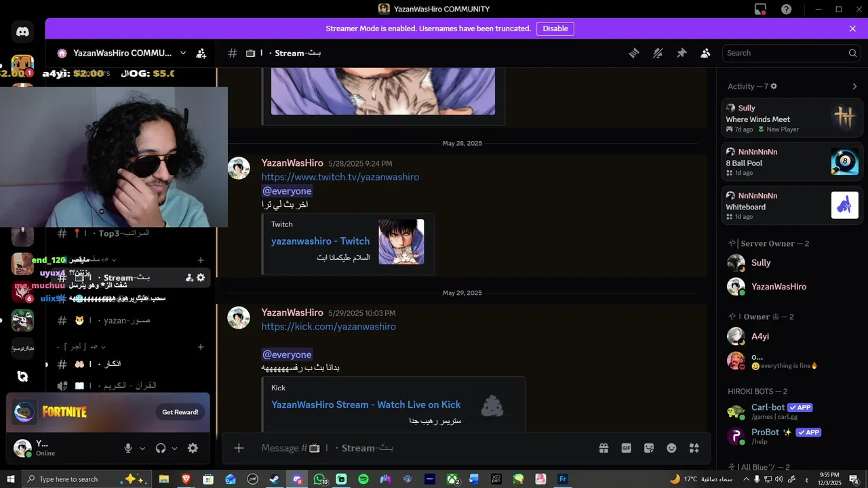Click Stream channel create invite icon

(x=189, y=277)
